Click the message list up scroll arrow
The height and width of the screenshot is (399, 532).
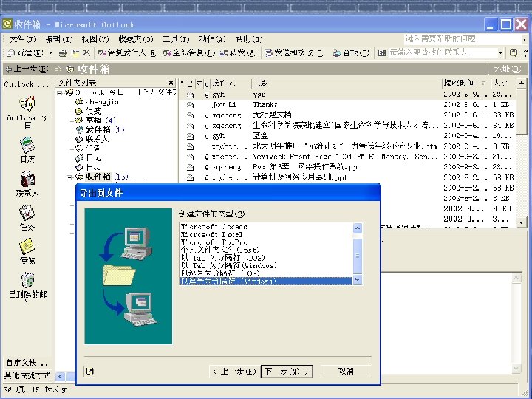pos(521,83)
